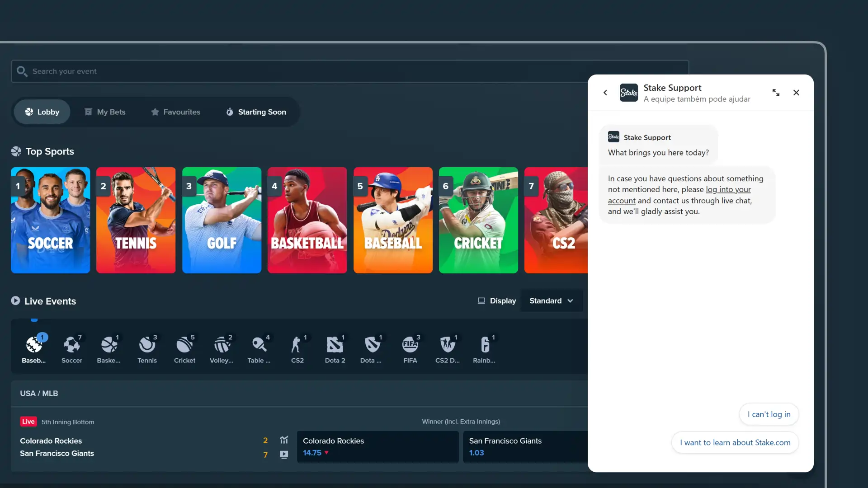Screen dimensions: 868x488
Task: Open match statistics icon for Rockies game
Action: [x=284, y=440]
